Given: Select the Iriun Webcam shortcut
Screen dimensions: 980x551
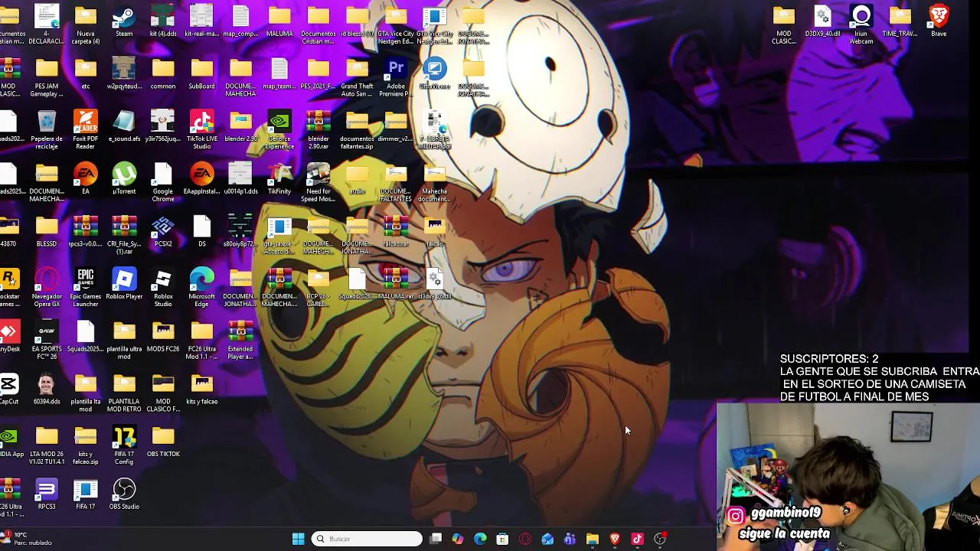Looking at the screenshot, I should (861, 25).
